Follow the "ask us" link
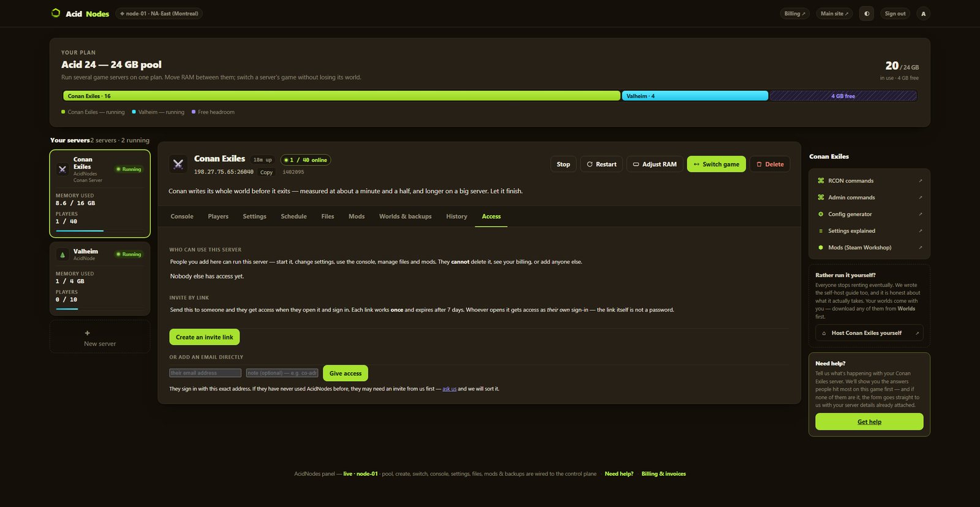 450,389
